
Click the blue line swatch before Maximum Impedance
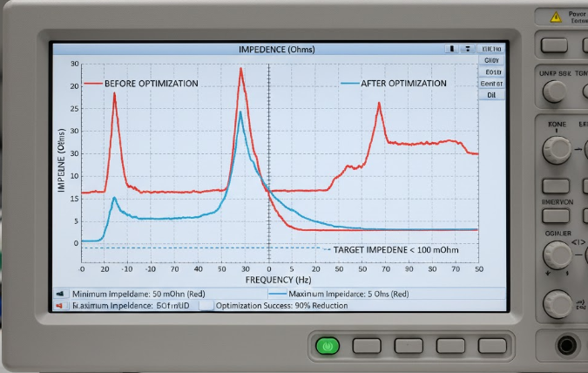click(x=278, y=294)
